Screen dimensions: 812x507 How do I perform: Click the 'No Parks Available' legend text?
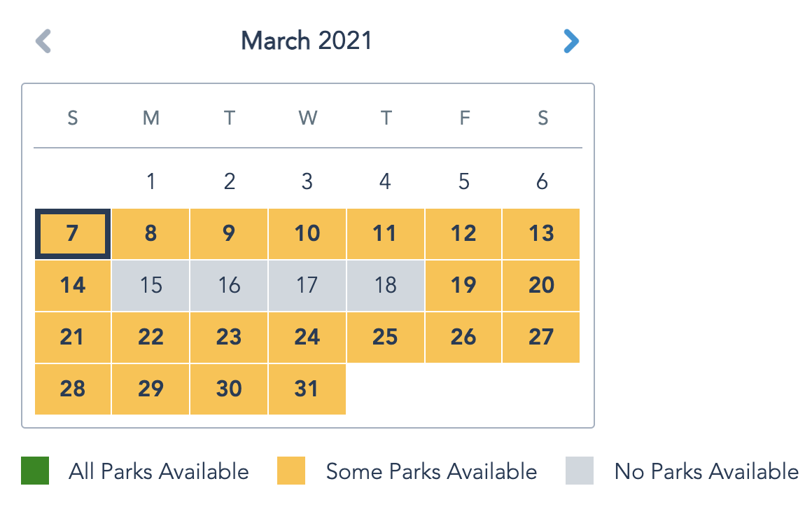coord(706,471)
